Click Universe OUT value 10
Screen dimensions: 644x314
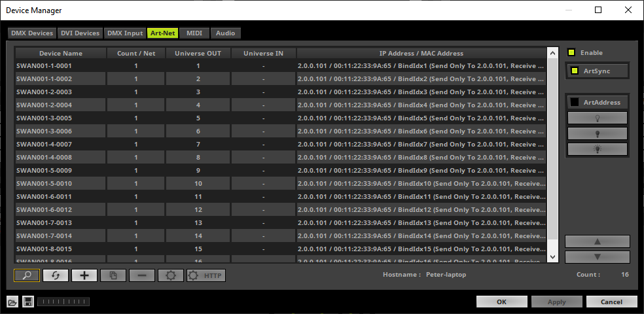pos(198,183)
